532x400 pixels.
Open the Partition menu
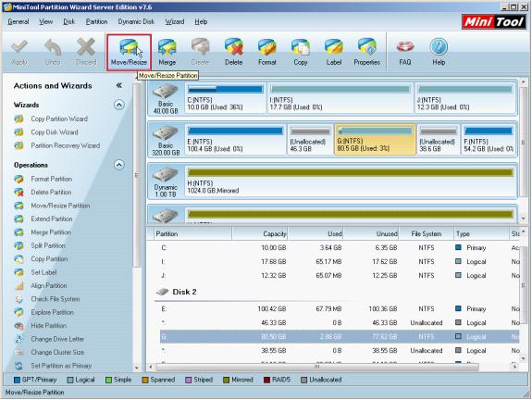96,21
